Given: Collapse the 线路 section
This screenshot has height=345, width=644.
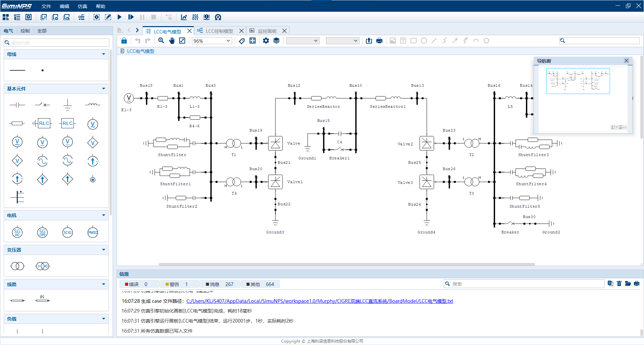Looking at the screenshot, I should point(103,284).
